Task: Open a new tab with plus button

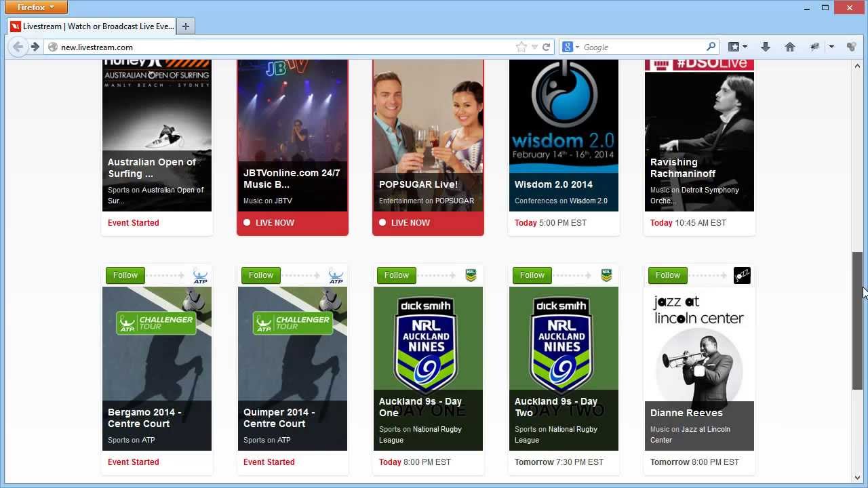Action: [x=185, y=26]
